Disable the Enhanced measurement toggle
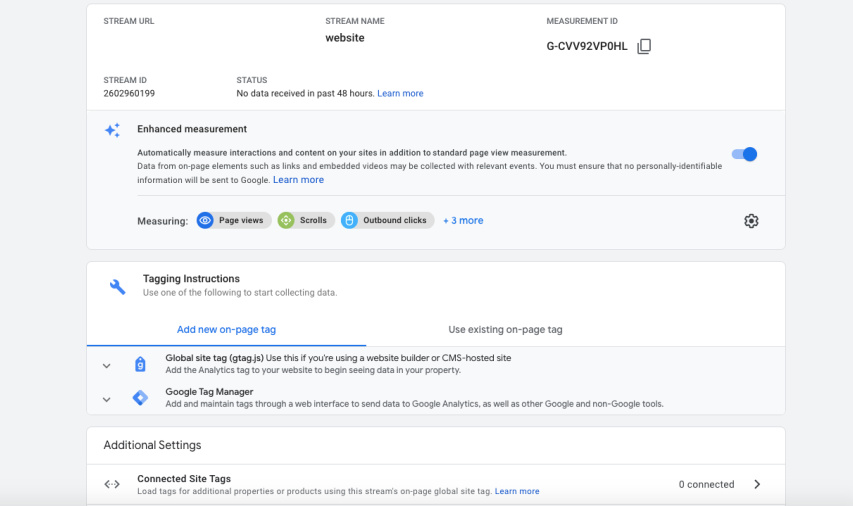Screen dimensions: 853x506 [745, 154]
